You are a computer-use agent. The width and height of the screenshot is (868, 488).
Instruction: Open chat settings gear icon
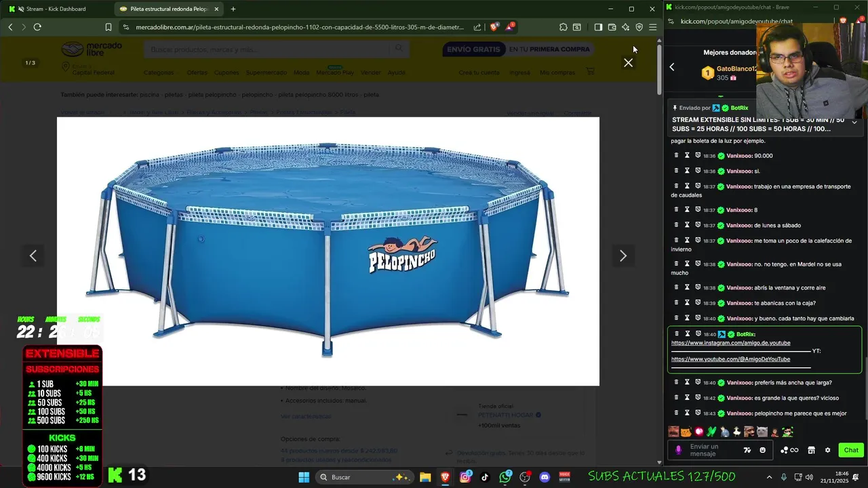(827, 450)
